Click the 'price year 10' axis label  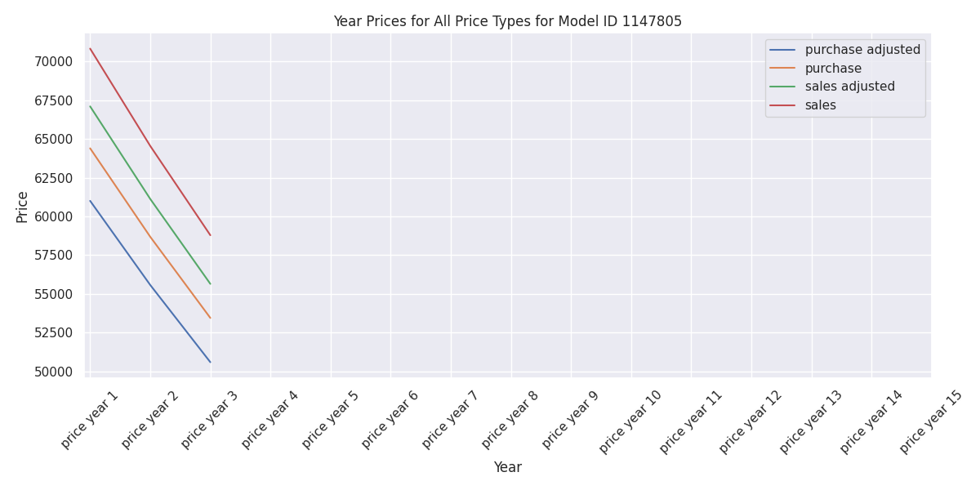(x=629, y=422)
